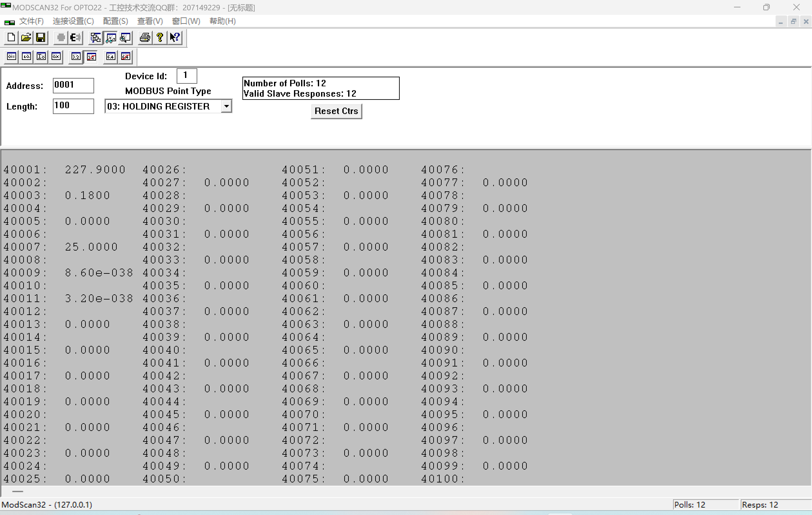812x515 pixels.
Task: Open the 连接设置(C) menu
Action: tap(73, 21)
